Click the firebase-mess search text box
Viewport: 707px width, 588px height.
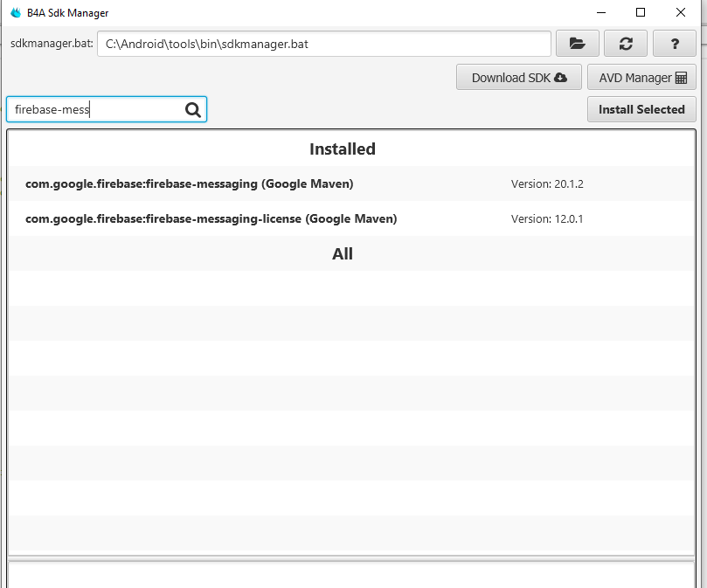[x=107, y=109]
